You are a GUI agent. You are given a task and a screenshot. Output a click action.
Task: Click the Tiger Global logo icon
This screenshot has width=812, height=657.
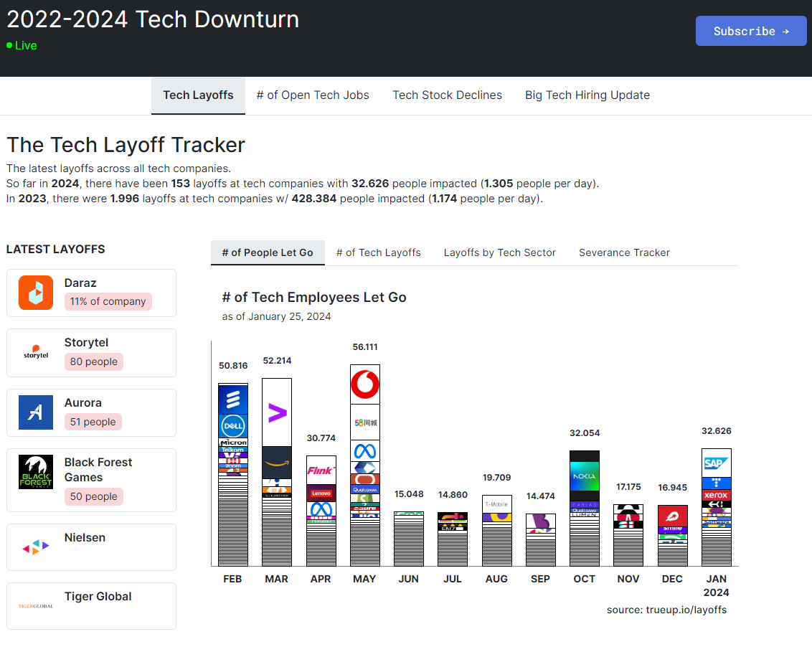coord(36,606)
